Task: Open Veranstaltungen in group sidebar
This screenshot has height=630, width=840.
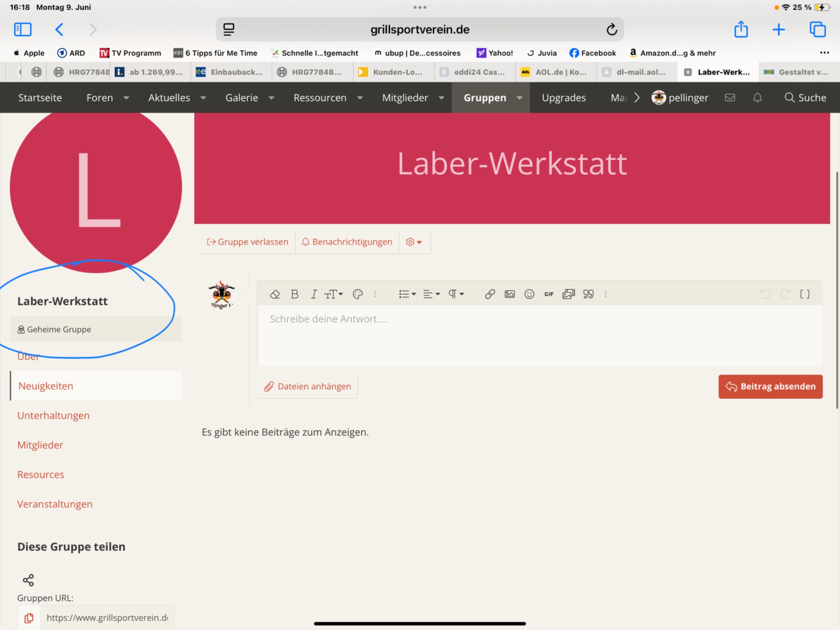Action: pyautogui.click(x=55, y=504)
